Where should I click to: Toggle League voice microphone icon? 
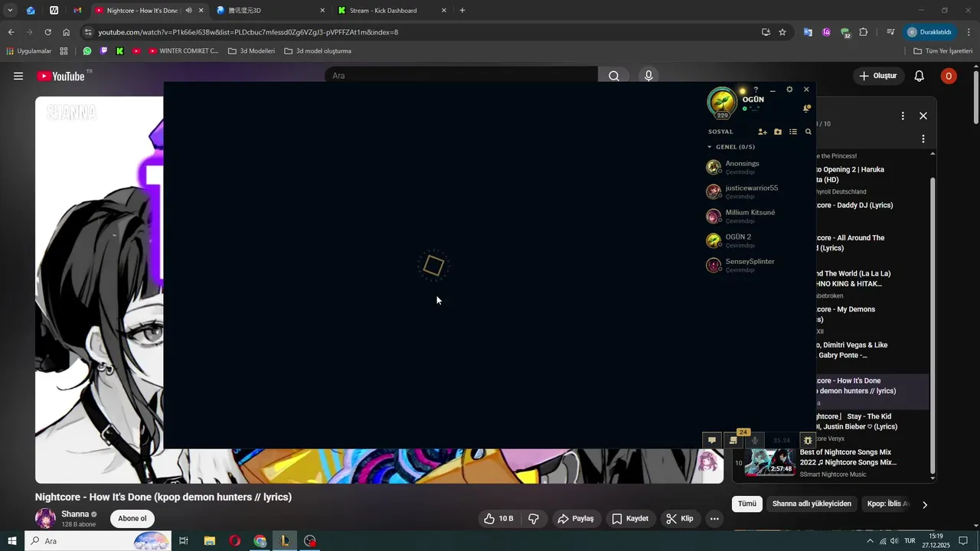tap(755, 440)
